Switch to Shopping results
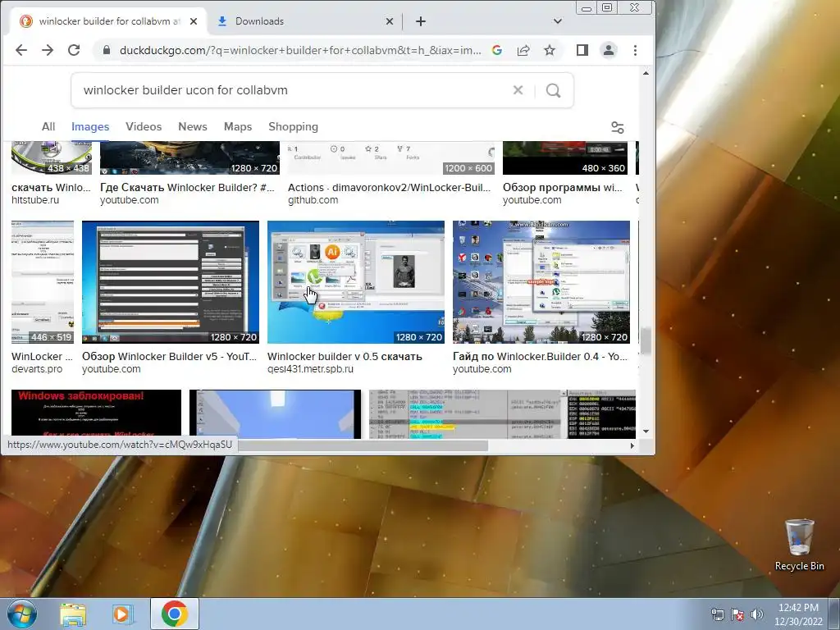Image resolution: width=840 pixels, height=630 pixels. (x=293, y=127)
